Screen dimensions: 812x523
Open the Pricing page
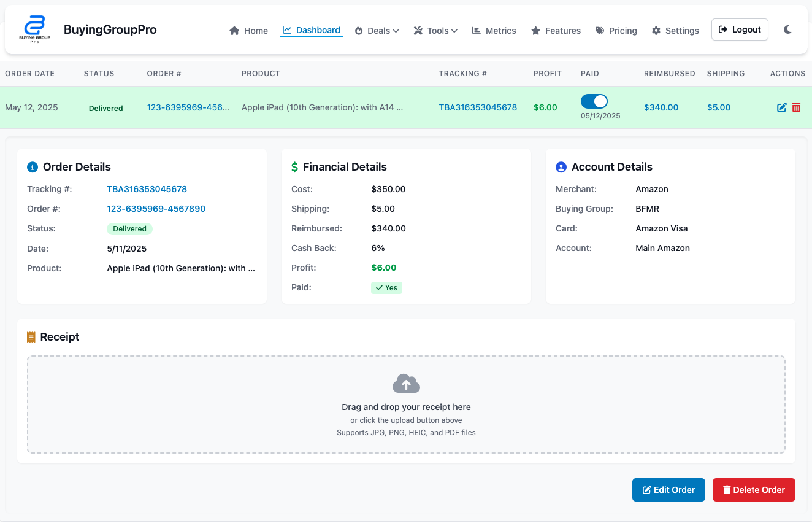tap(616, 31)
